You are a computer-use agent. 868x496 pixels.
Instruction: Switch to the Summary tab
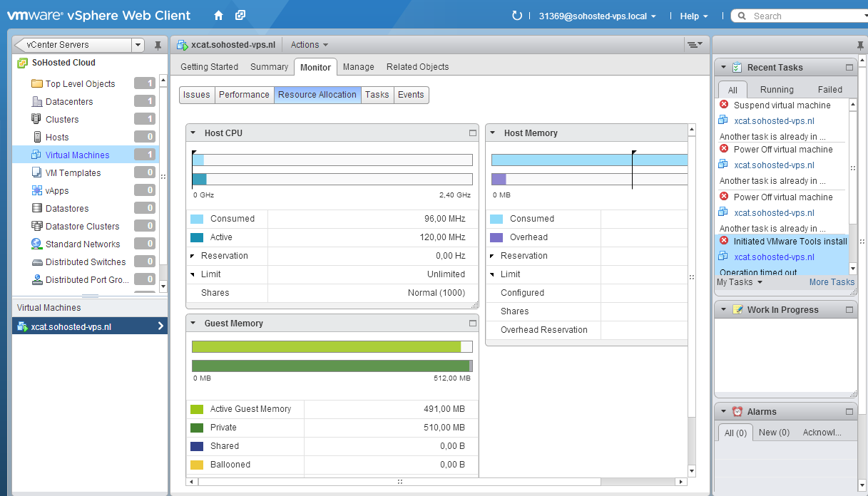pos(269,67)
